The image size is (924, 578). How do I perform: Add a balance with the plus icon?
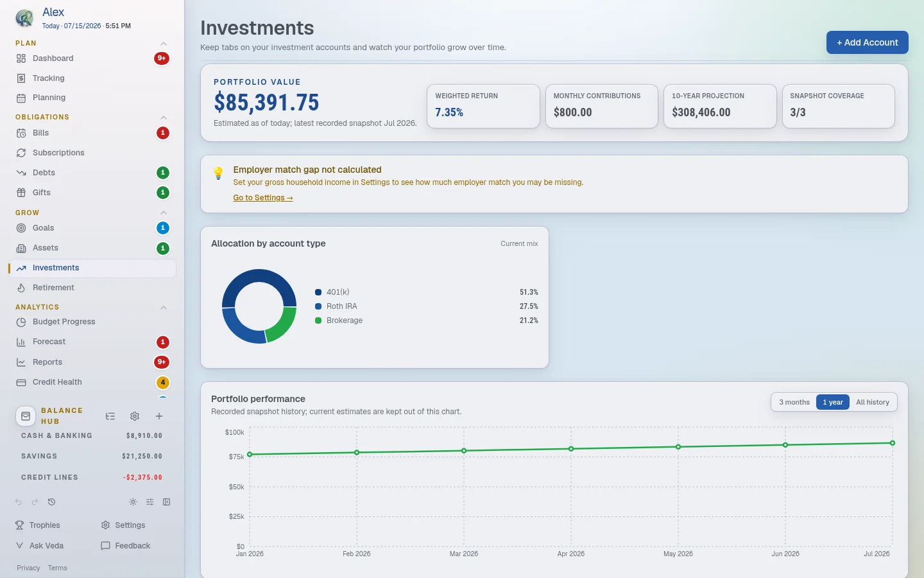159,416
